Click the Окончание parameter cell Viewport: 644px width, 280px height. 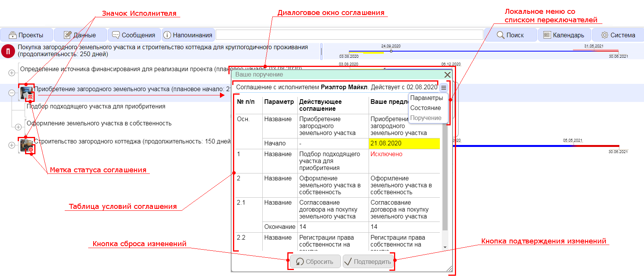click(280, 227)
